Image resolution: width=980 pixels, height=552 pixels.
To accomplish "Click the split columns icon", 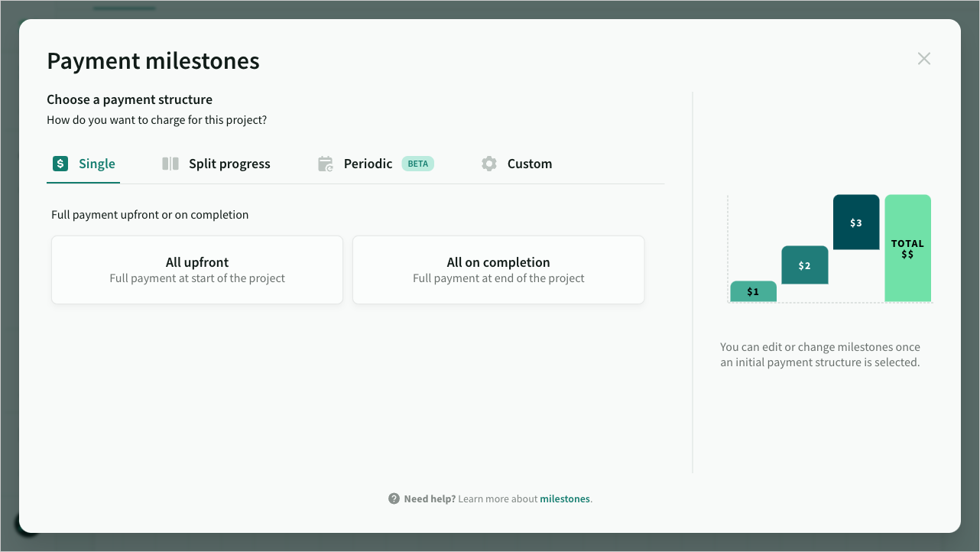I will click(x=170, y=164).
